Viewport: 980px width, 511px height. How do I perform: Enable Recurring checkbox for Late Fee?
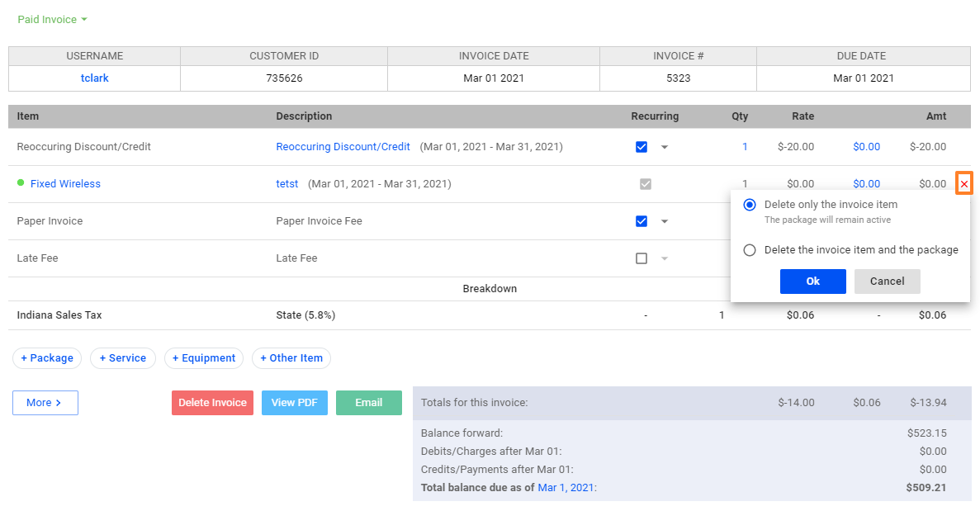point(641,258)
